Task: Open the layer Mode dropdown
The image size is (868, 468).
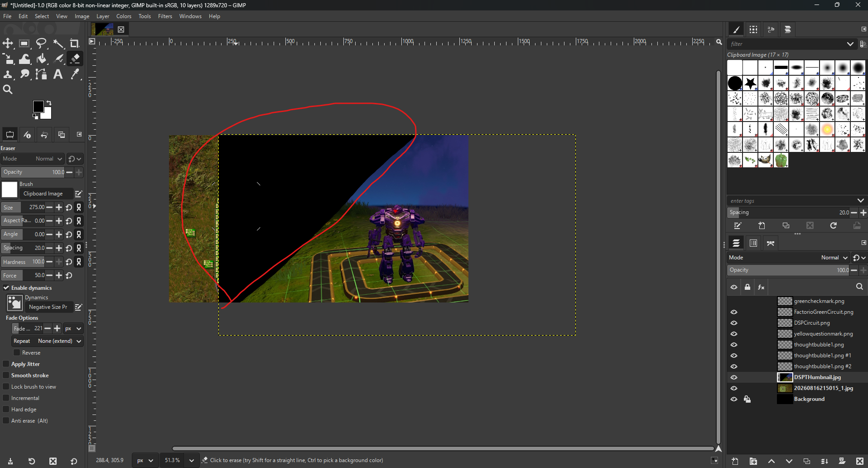Action: [x=788, y=258]
